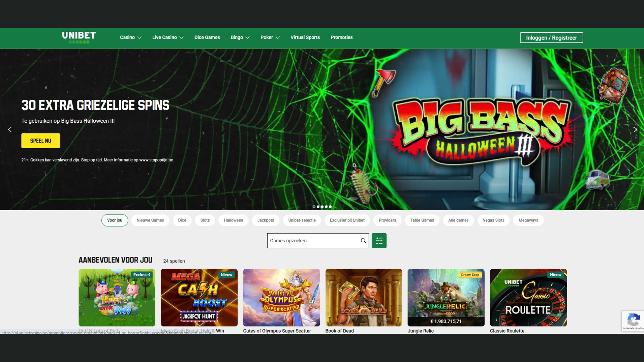Click the carousel left arrow
This screenshot has height=362, width=644.
tap(10, 129)
